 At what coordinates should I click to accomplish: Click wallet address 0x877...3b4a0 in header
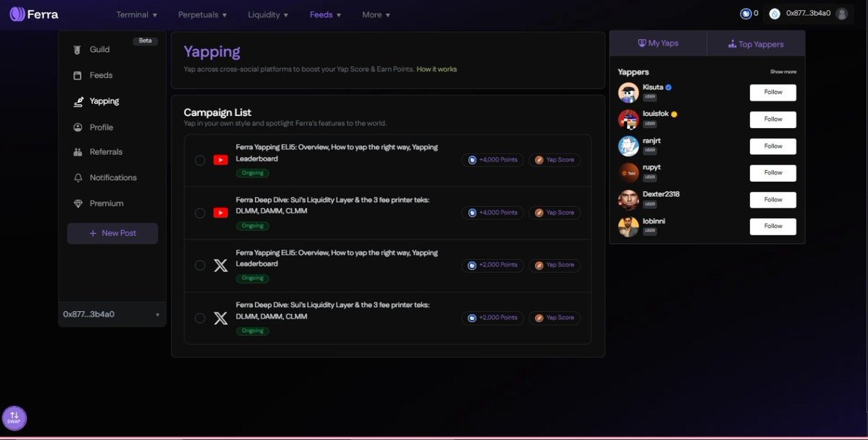click(x=808, y=13)
